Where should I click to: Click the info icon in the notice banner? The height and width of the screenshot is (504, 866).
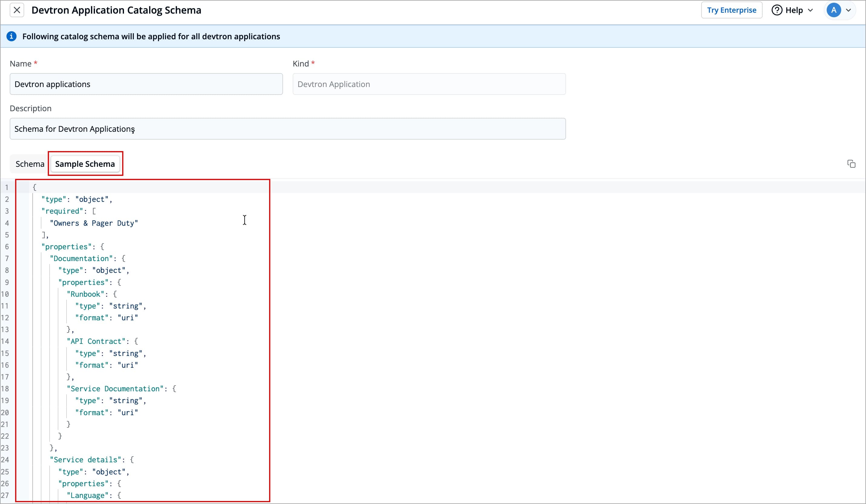[x=12, y=36]
